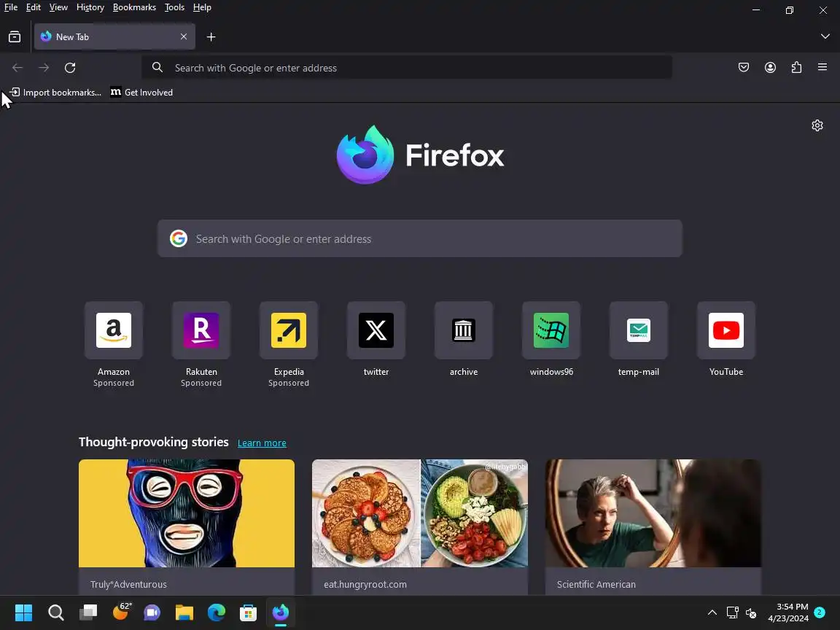
Task: Open new tab personalization gear
Action: pyautogui.click(x=817, y=125)
